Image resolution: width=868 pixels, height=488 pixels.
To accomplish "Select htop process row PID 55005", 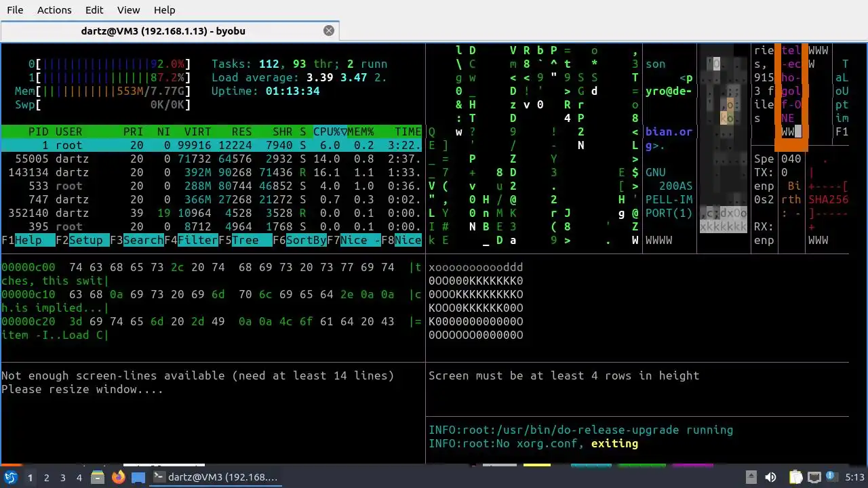I will (x=212, y=159).
